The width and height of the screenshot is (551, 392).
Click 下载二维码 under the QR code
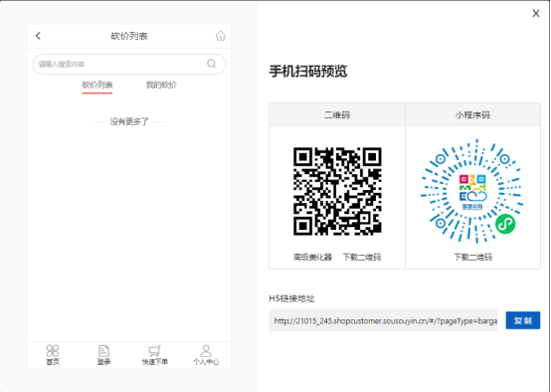coord(362,257)
